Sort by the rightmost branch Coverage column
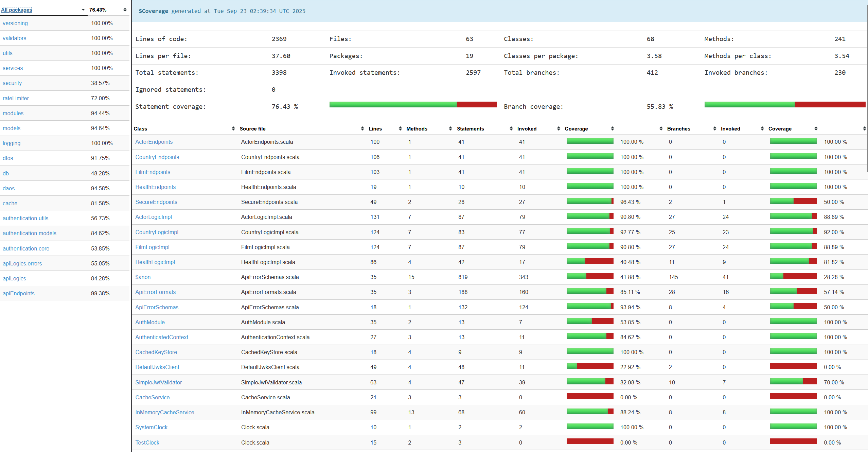 [780, 128]
